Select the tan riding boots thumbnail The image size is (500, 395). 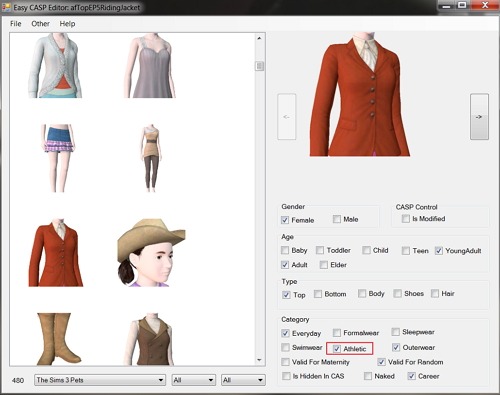click(x=58, y=339)
